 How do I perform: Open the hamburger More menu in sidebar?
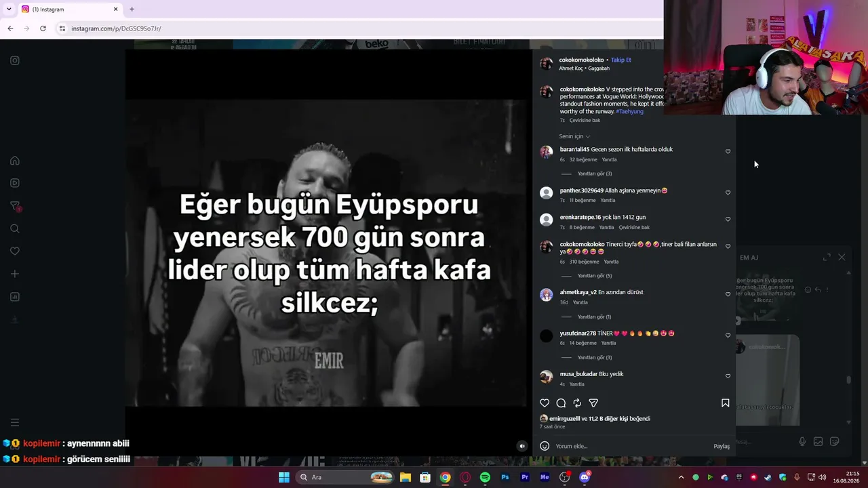[x=15, y=422]
